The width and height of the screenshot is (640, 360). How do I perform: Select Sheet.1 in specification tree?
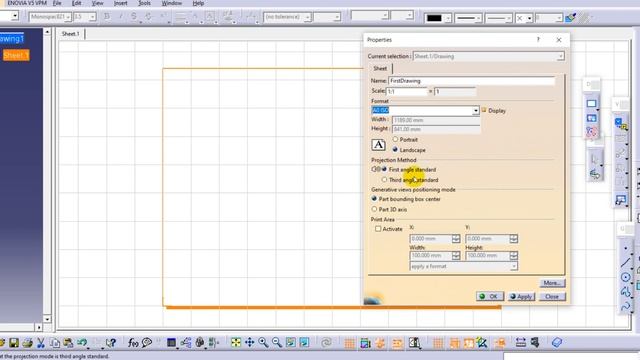coord(16,55)
